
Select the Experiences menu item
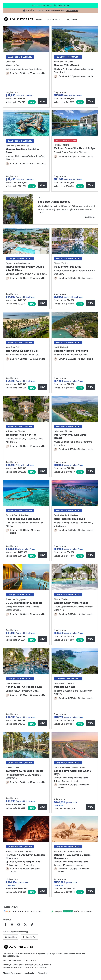[x=72, y=19]
